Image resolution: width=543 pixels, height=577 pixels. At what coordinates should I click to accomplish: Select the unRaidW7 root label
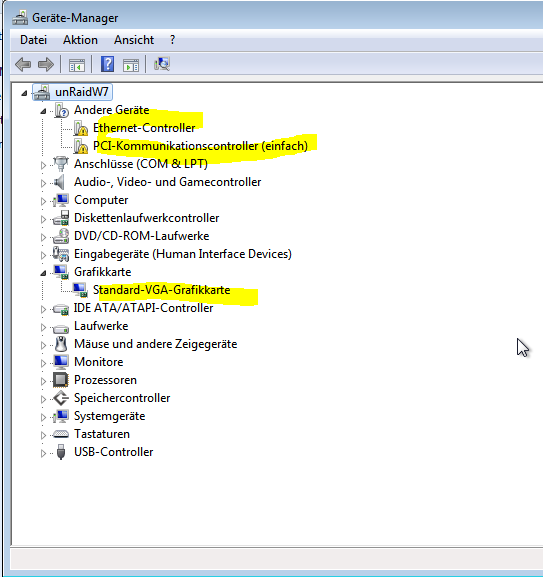pyautogui.click(x=82, y=92)
